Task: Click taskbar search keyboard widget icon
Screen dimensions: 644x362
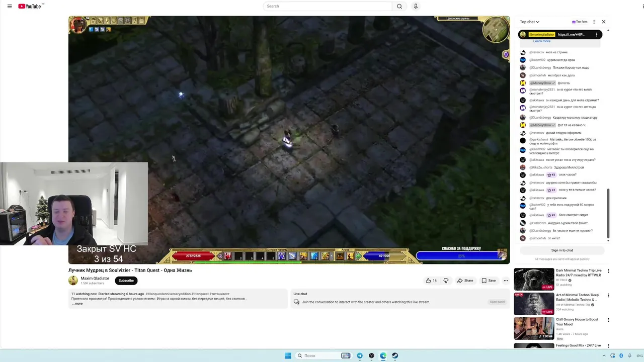Action: coord(346,355)
